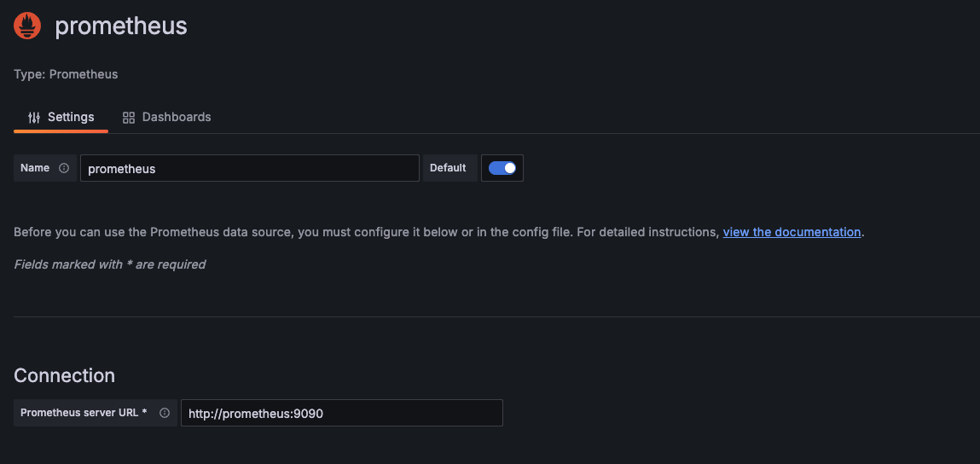This screenshot has width=980, height=464.
Task: Open the Dashboards tab
Action: 167,117
